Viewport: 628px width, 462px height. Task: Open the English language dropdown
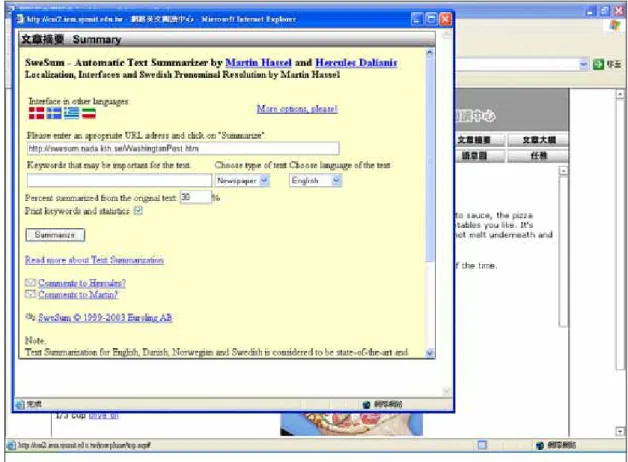click(x=316, y=181)
